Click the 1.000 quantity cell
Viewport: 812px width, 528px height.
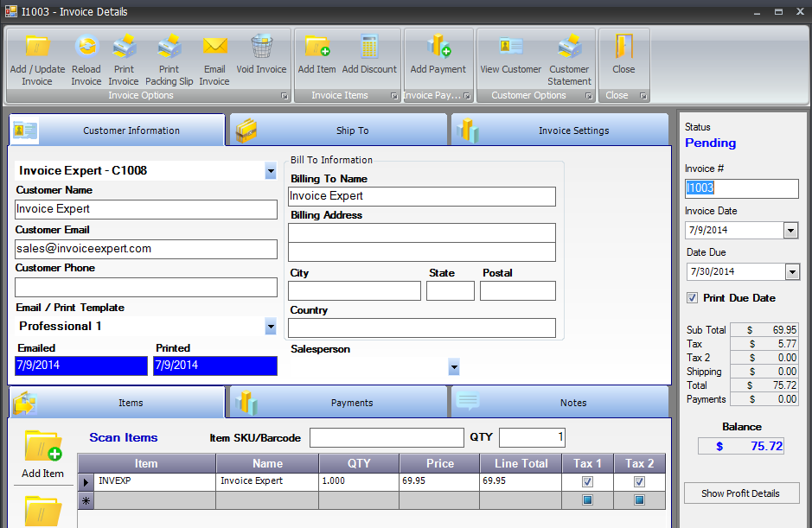[359, 482]
